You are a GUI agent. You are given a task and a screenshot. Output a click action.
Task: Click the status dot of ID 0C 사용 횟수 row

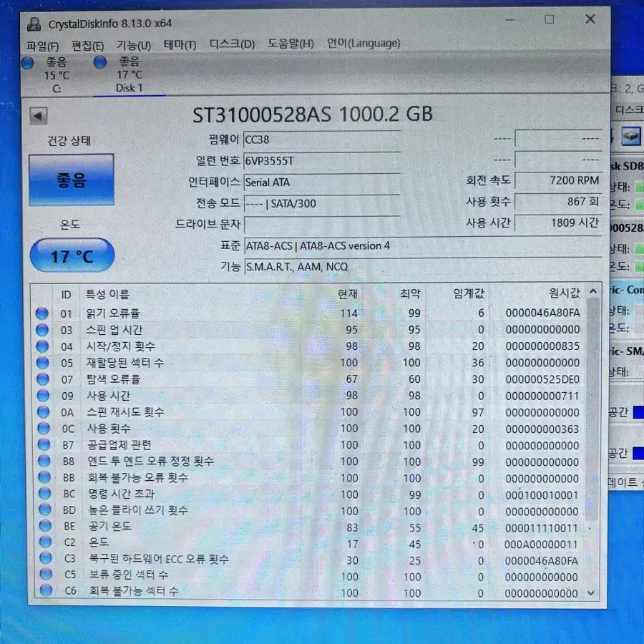[44, 428]
